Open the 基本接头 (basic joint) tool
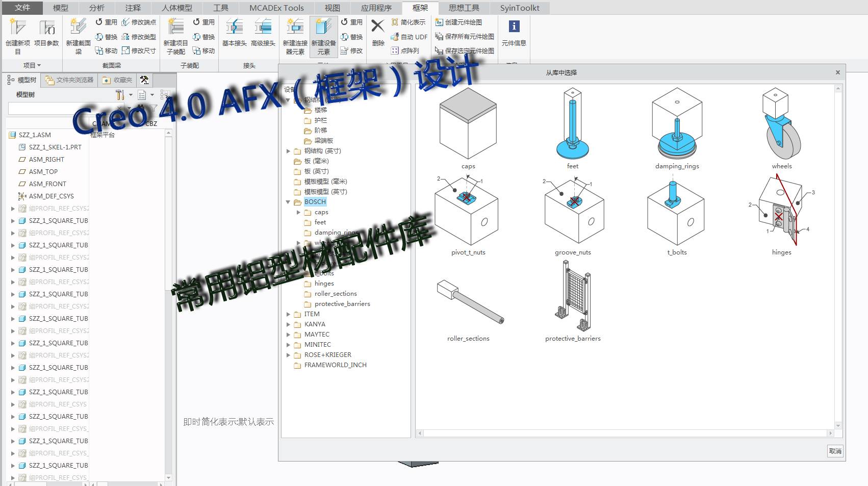This screenshot has height=486, width=868. (x=234, y=29)
